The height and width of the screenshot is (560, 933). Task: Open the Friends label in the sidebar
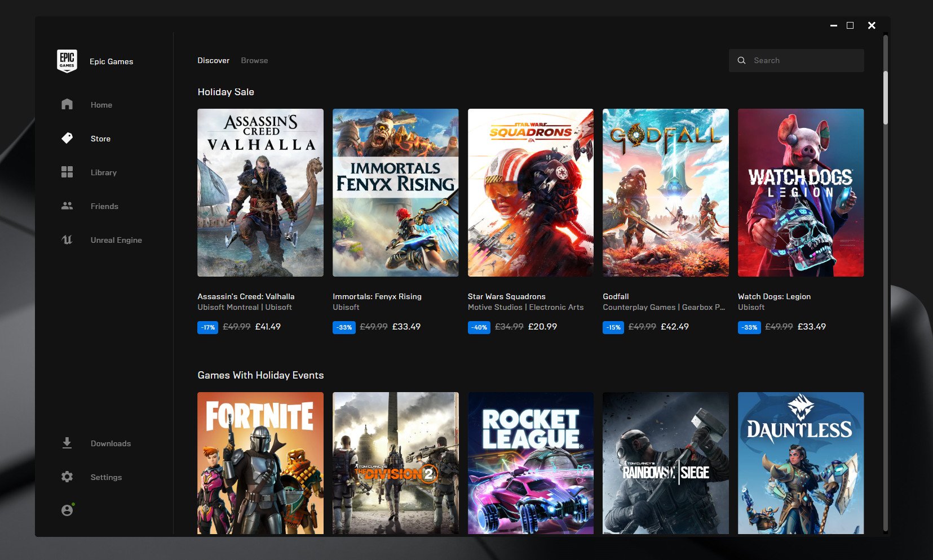point(104,206)
